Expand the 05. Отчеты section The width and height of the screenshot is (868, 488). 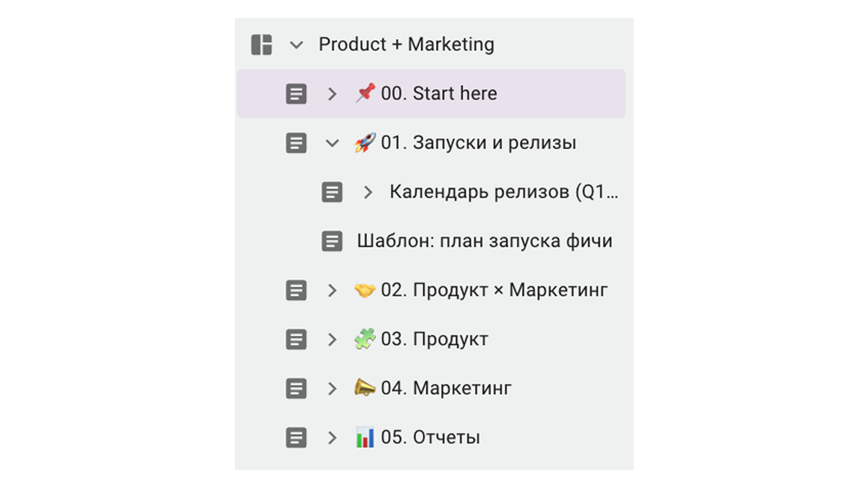pyautogui.click(x=332, y=438)
